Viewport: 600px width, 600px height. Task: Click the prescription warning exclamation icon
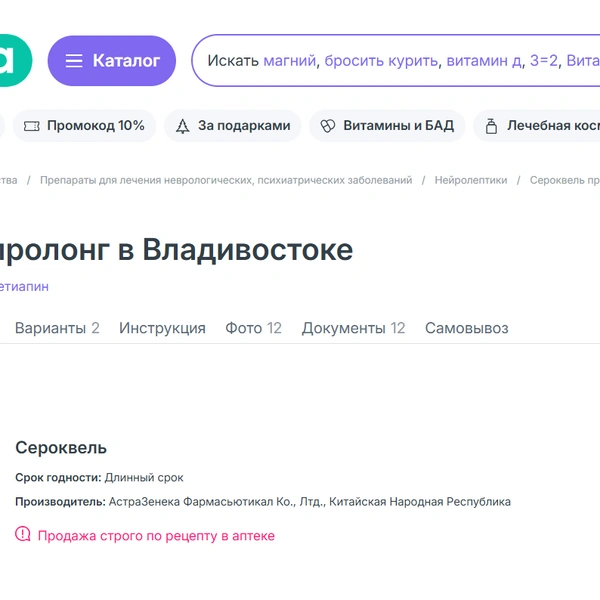23,534
